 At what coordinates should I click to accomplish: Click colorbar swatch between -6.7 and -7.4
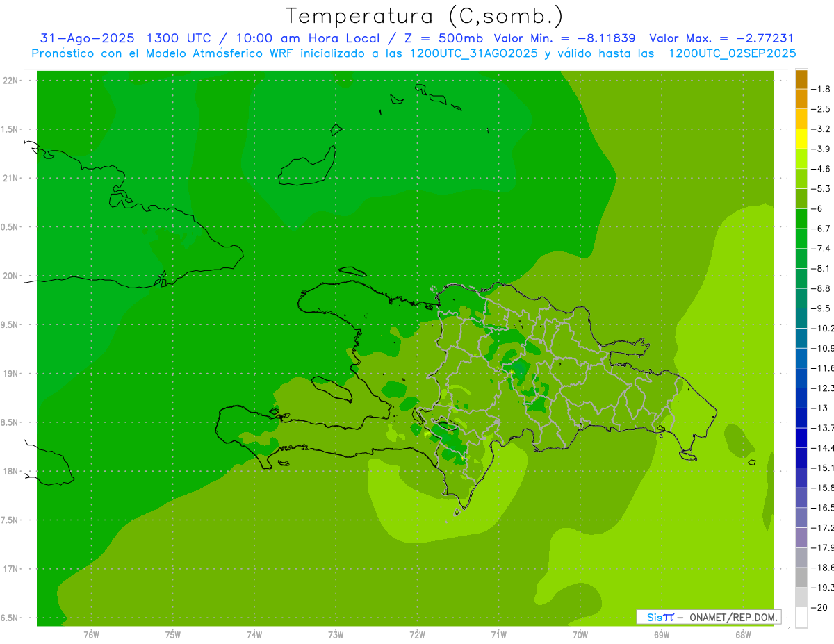pyautogui.click(x=801, y=239)
